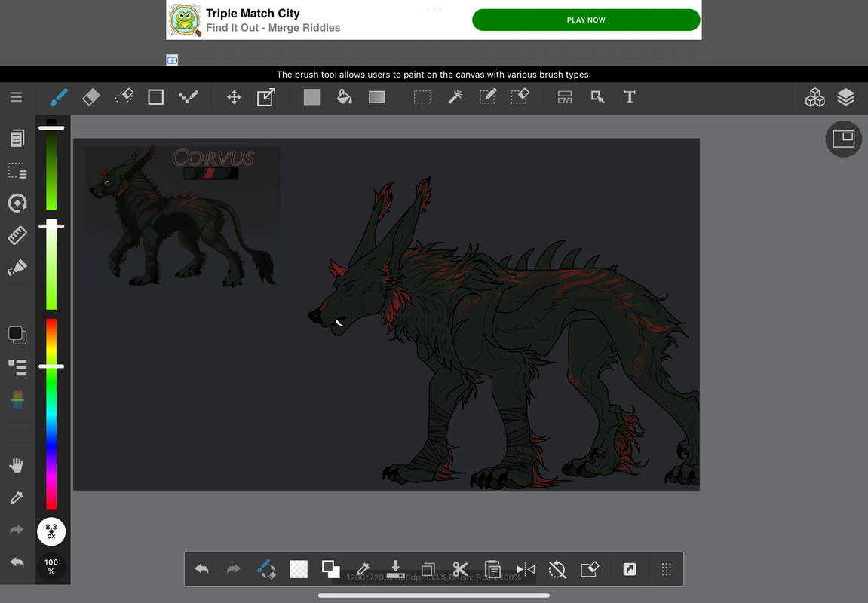Click the middle saturation slider

(x=51, y=265)
